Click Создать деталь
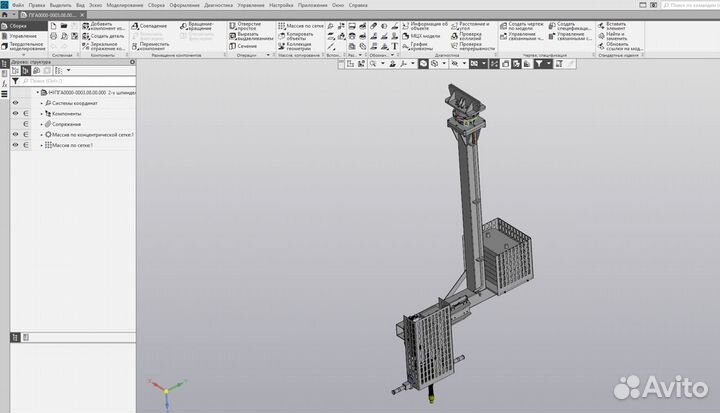720x413 pixels. (x=104, y=36)
